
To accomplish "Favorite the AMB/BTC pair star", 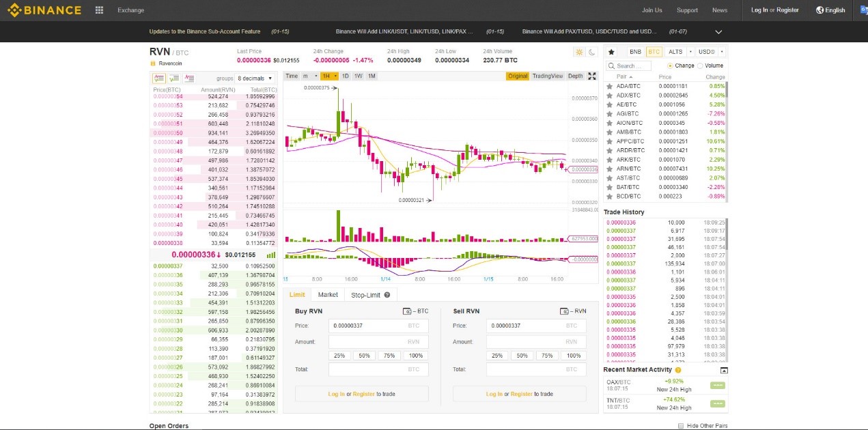I will (x=609, y=132).
